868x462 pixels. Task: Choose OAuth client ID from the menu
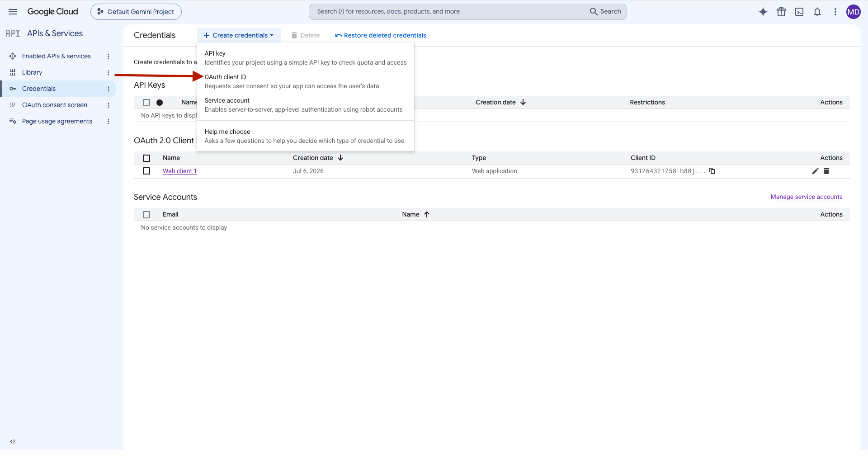[x=306, y=81]
